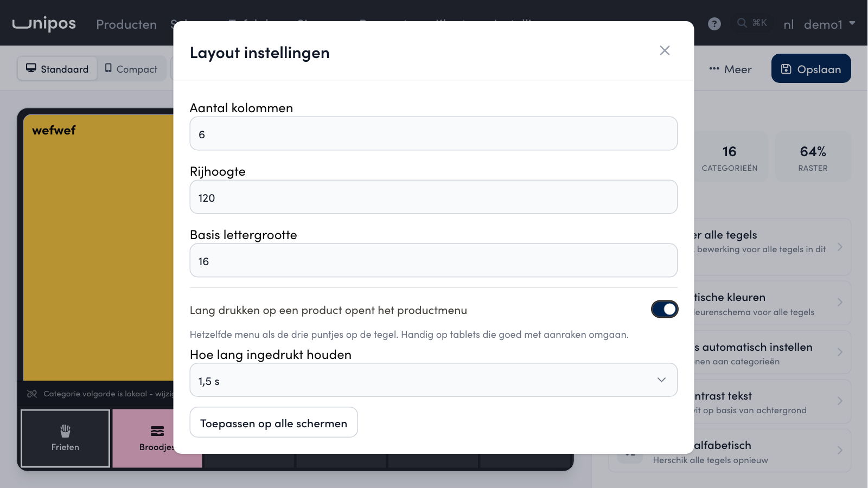
Task: Open the help question mark icon
Action: 714,24
